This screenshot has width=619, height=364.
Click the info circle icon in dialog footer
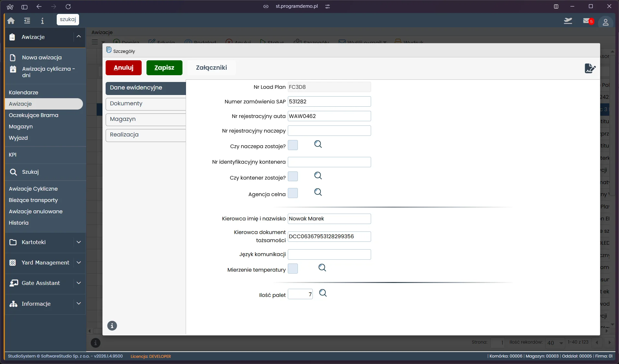(x=112, y=326)
